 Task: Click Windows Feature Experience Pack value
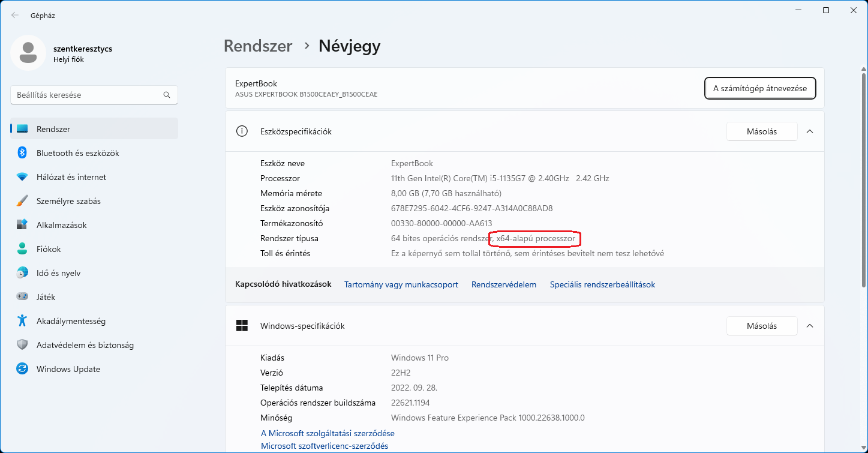tap(488, 418)
